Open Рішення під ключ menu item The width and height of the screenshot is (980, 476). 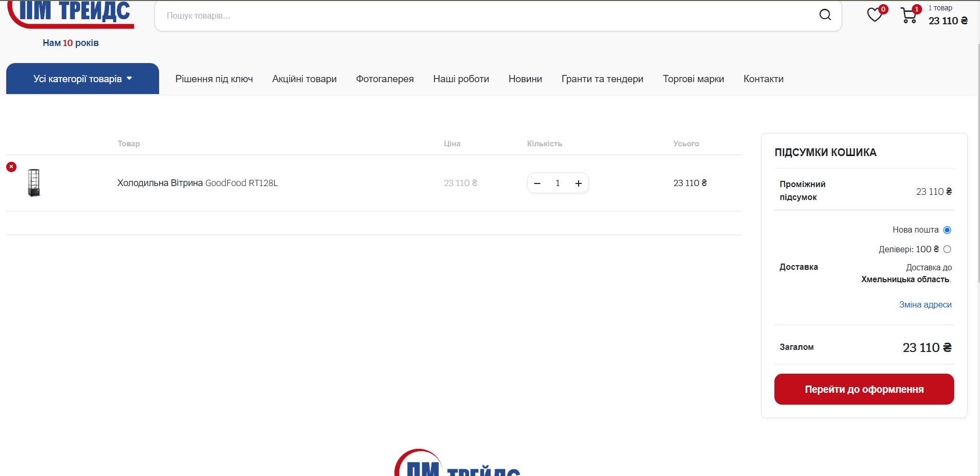(x=214, y=79)
